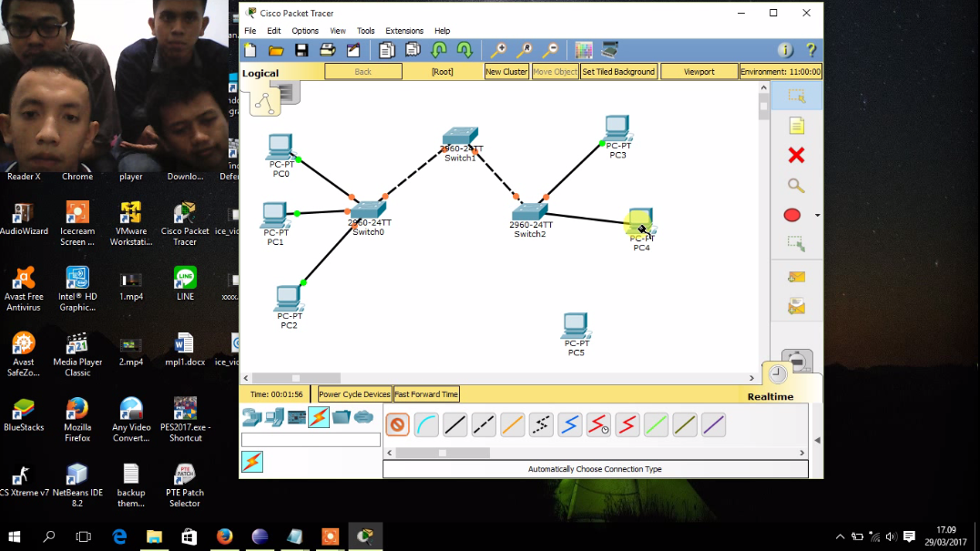Pick the purple USB cable
The height and width of the screenshot is (551, 980).
pos(714,424)
